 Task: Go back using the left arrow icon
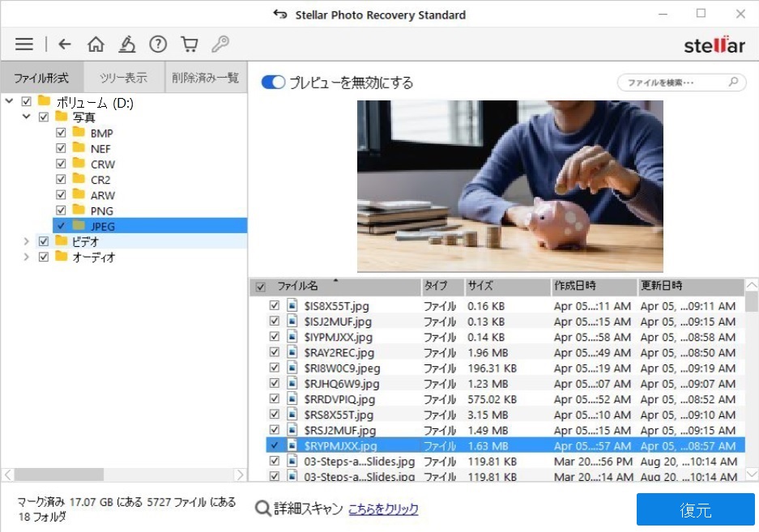click(64, 44)
